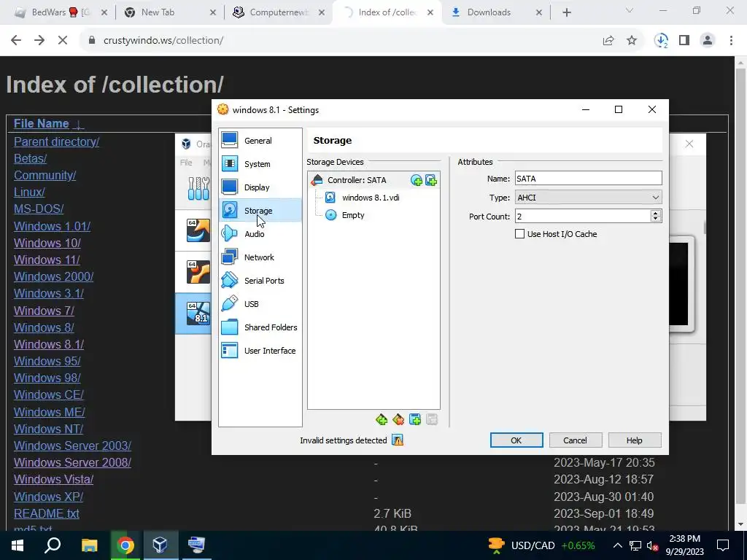This screenshot has width=747, height=560.
Task: Add hard disk to SATA controller
Action: point(431,180)
